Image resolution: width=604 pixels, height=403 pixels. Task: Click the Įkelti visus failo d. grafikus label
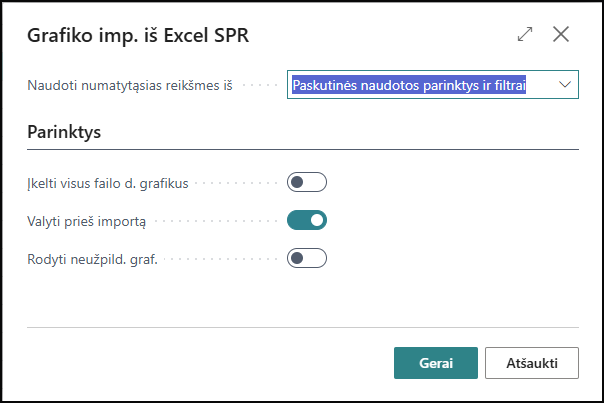108,183
